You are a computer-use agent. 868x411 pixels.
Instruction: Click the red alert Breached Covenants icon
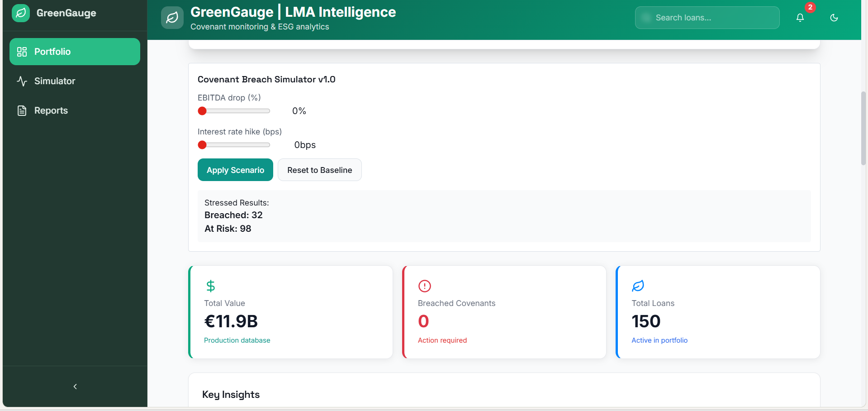pyautogui.click(x=425, y=286)
